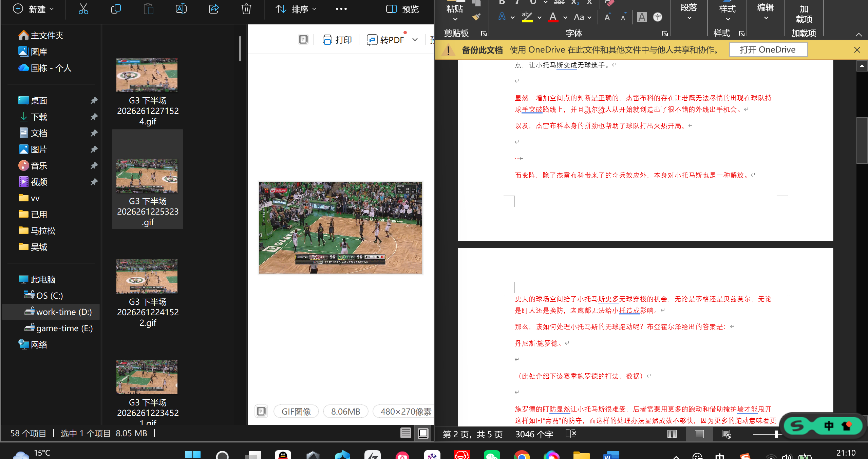Screen dimensions: 868x459
Task: Click the zoom slider in Word status bar
Action: (776, 434)
